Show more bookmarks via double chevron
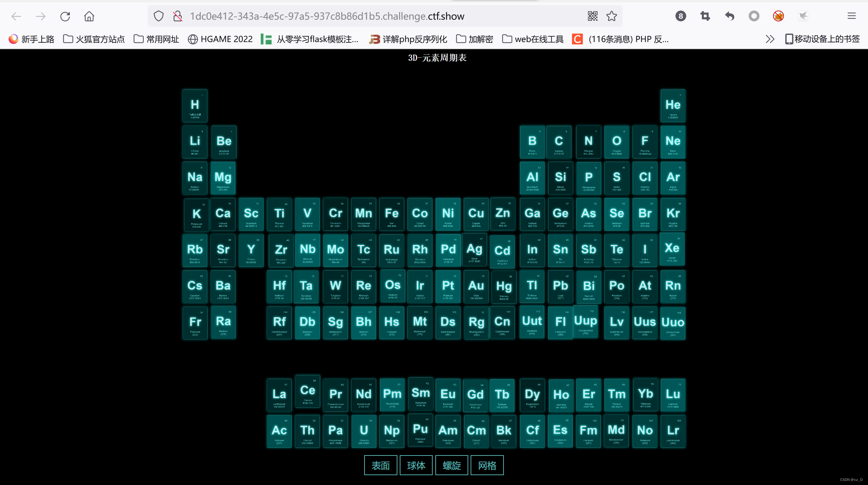 click(x=770, y=39)
